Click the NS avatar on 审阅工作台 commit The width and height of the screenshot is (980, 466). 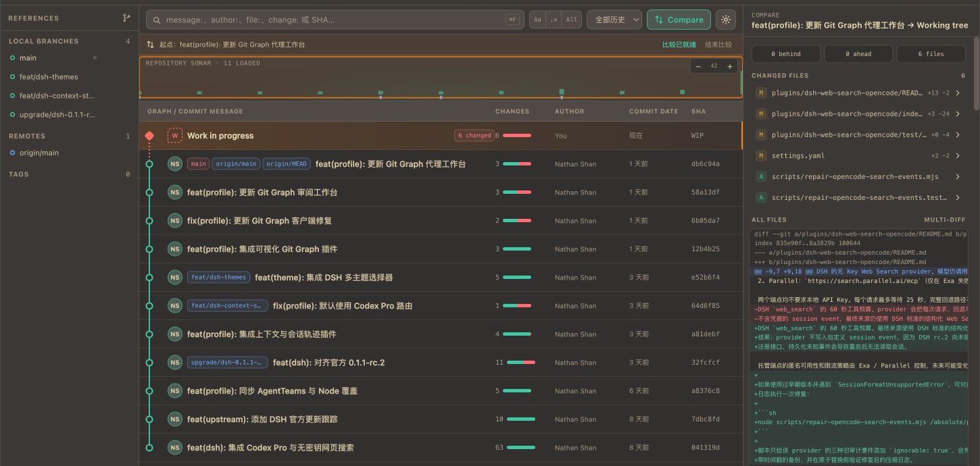pos(175,192)
